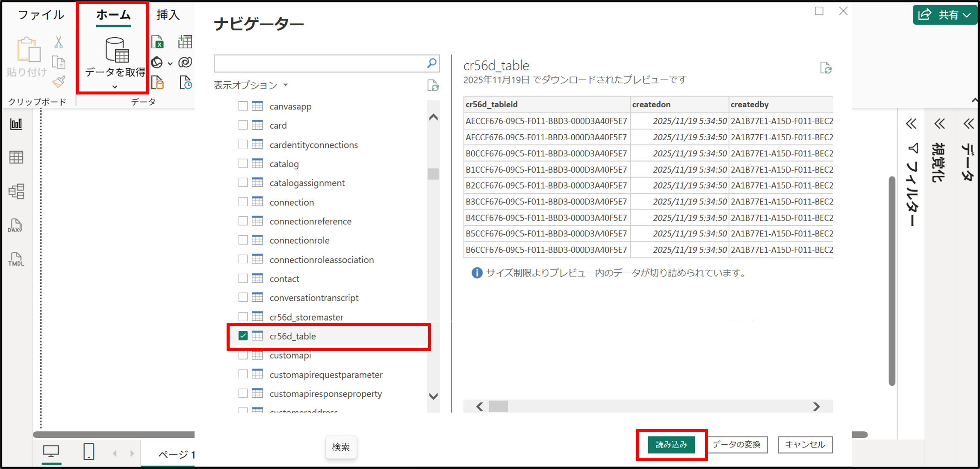Open the DAX query view icon
Image resolution: width=980 pixels, height=469 pixels.
[x=15, y=225]
